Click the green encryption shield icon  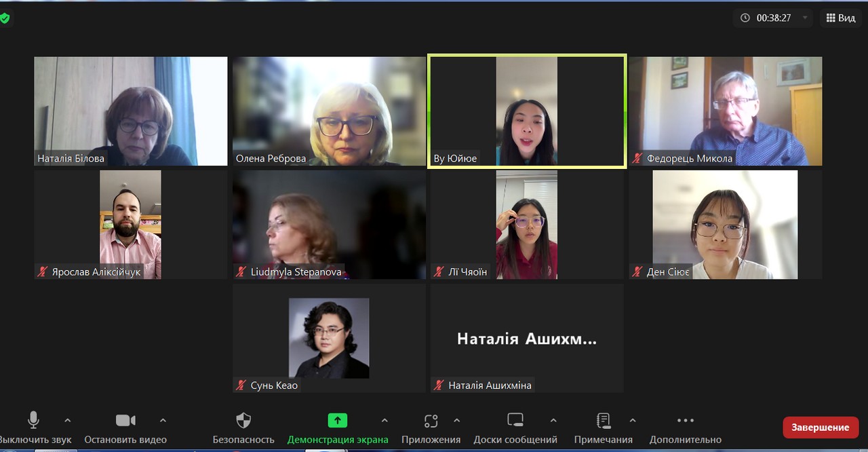coord(5,18)
